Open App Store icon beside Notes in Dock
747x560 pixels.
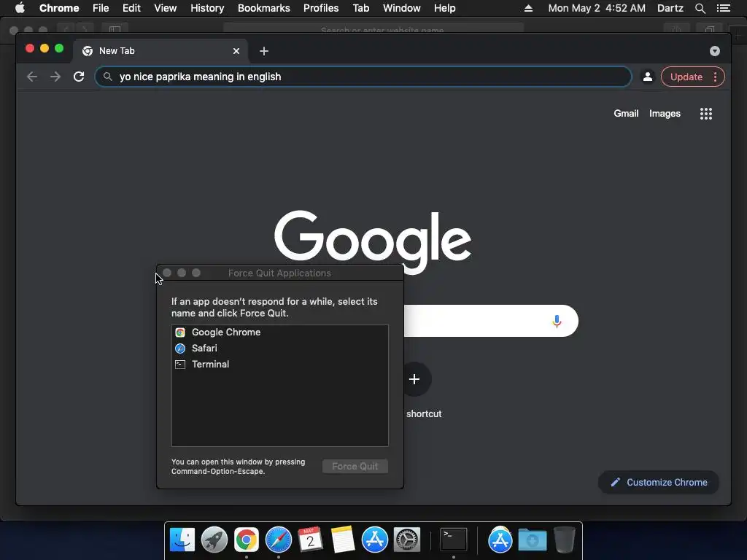click(374, 540)
